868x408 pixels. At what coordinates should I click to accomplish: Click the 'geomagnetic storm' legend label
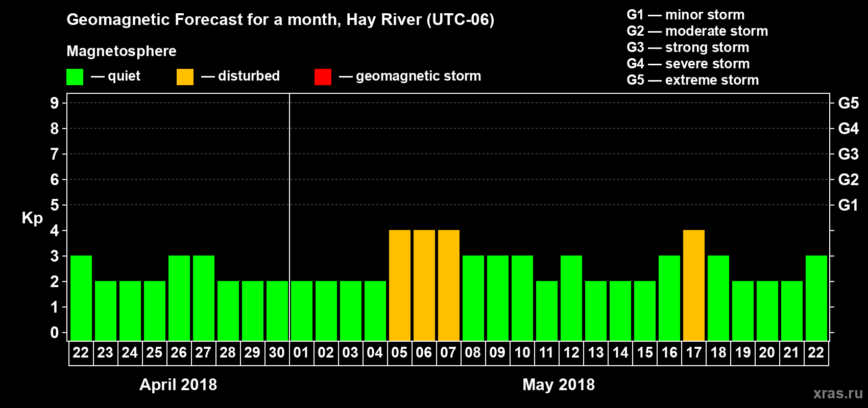[x=418, y=76]
